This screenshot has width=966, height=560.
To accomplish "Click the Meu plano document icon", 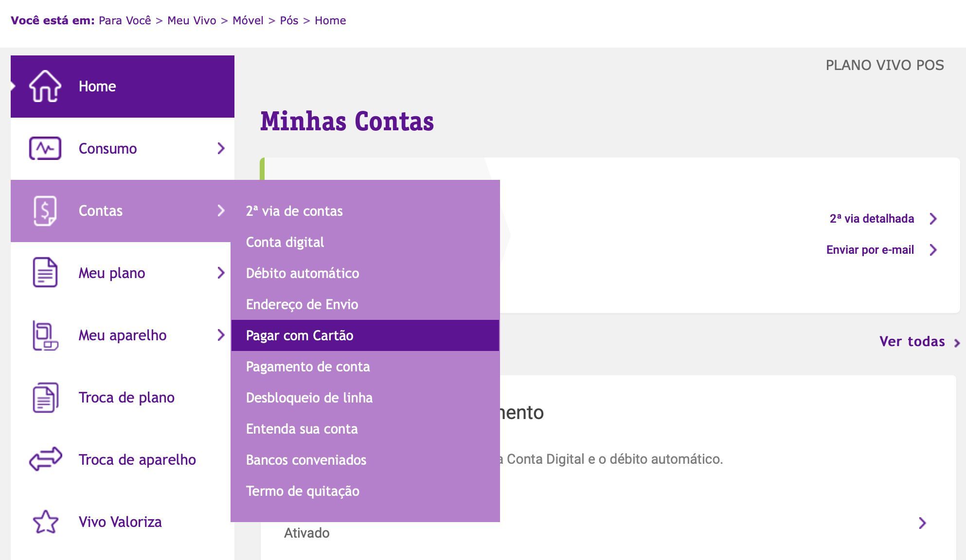I will coord(45,273).
